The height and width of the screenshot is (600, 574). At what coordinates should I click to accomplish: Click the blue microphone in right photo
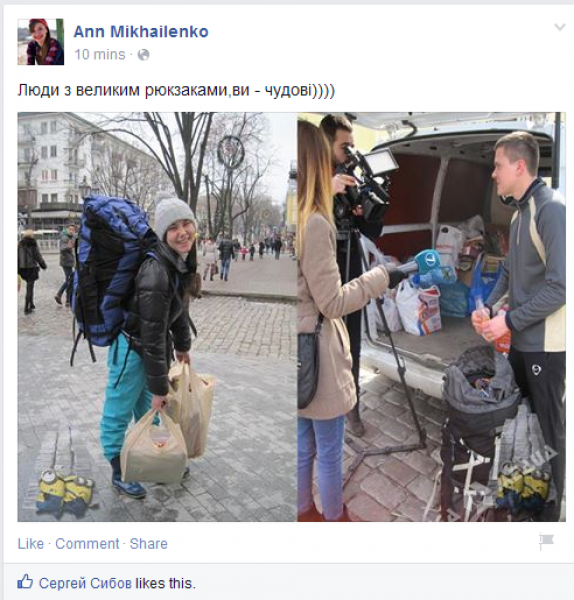point(427,264)
